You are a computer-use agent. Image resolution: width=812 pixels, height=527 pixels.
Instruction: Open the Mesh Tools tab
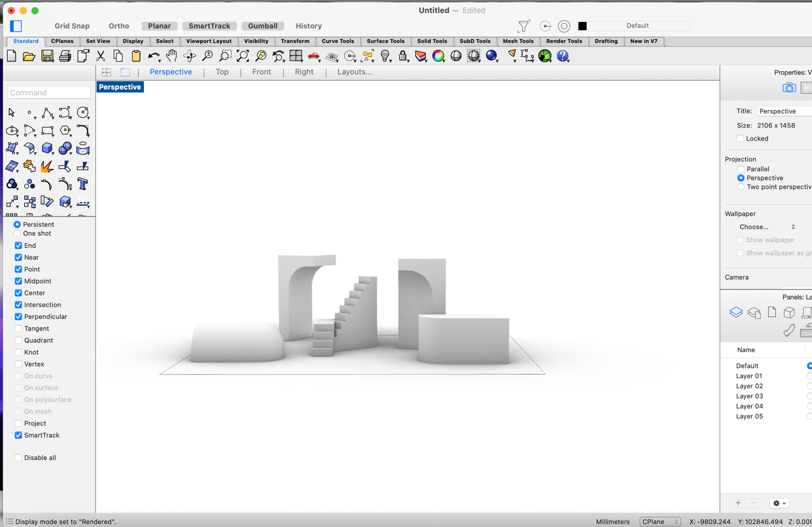tap(518, 41)
